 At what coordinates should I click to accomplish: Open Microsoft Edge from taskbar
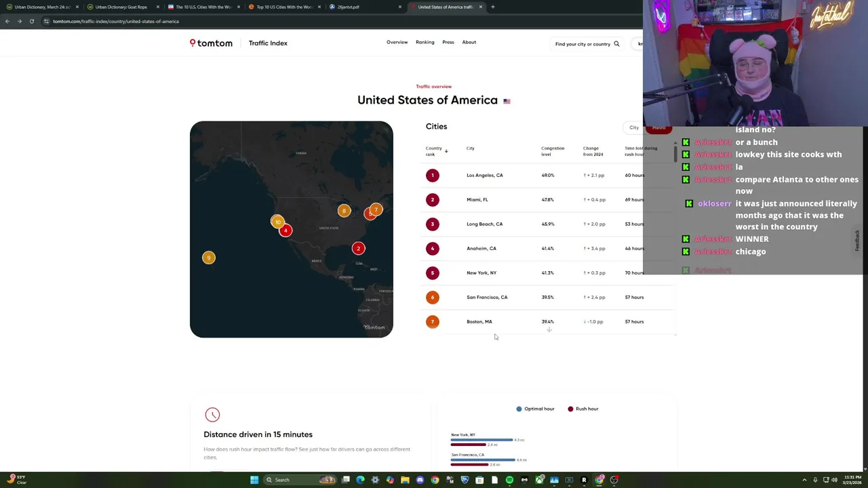pyautogui.click(x=360, y=480)
